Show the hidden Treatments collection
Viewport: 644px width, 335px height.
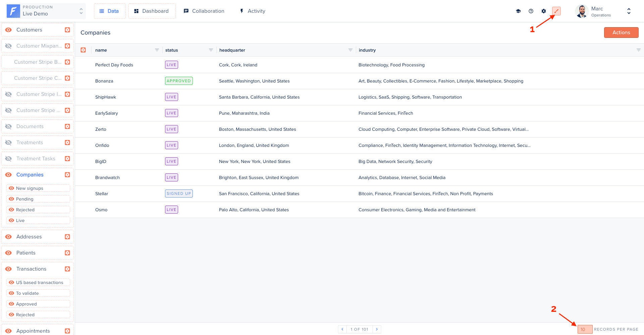coord(9,143)
